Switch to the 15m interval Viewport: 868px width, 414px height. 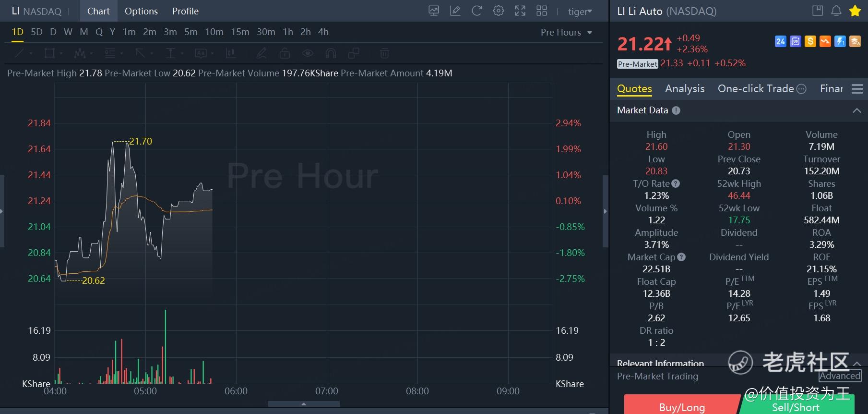(x=240, y=32)
